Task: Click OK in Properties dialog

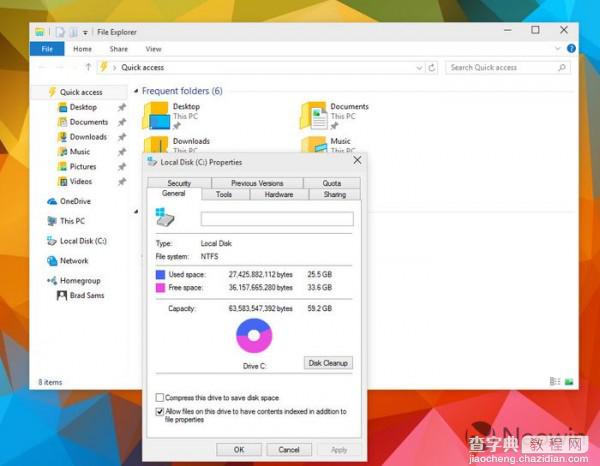Action: [239, 450]
